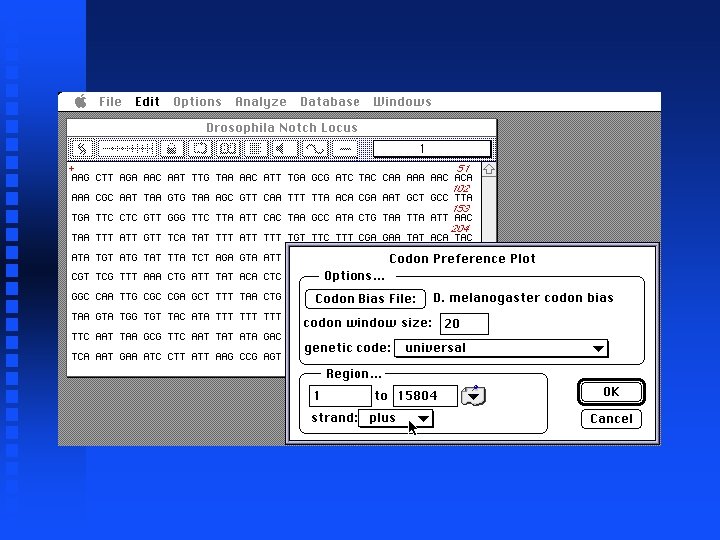The image size is (720, 540).
Task: Click the codon window size field
Action: coord(464,324)
